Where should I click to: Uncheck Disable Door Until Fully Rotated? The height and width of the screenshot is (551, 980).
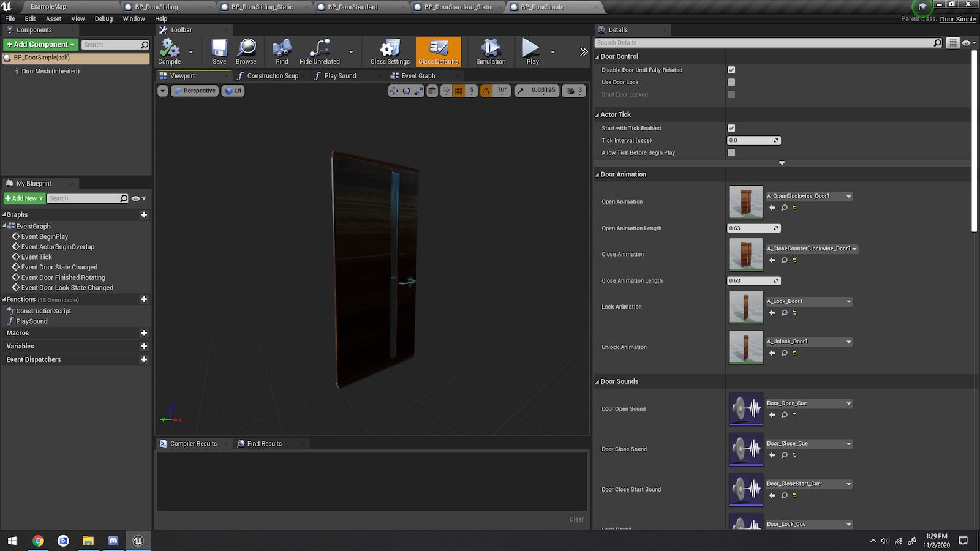click(x=731, y=70)
